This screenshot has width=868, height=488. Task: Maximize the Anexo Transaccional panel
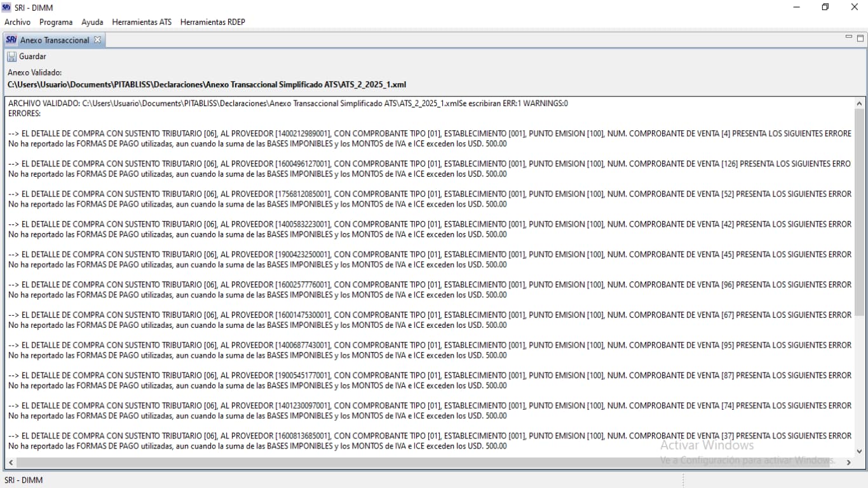[x=860, y=37]
